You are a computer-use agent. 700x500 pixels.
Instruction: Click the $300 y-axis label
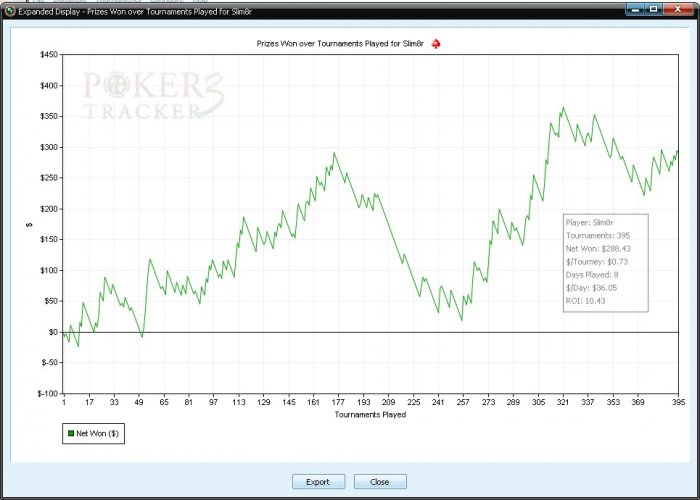coord(49,147)
